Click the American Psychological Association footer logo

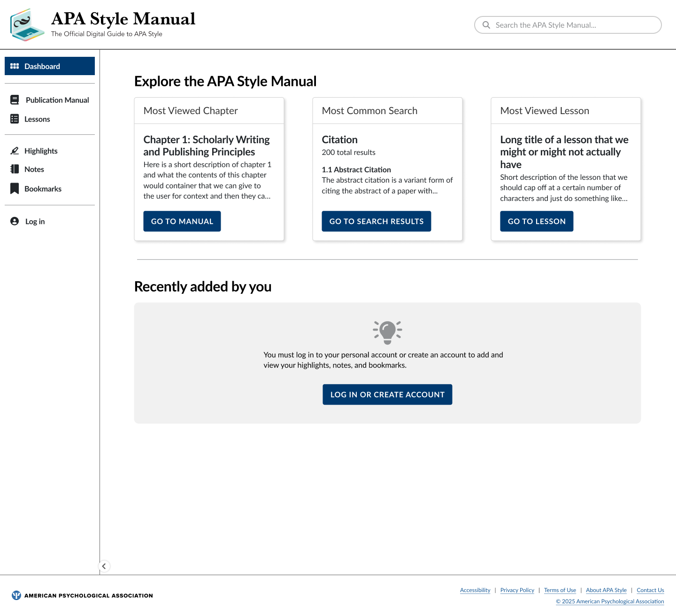coord(82,595)
